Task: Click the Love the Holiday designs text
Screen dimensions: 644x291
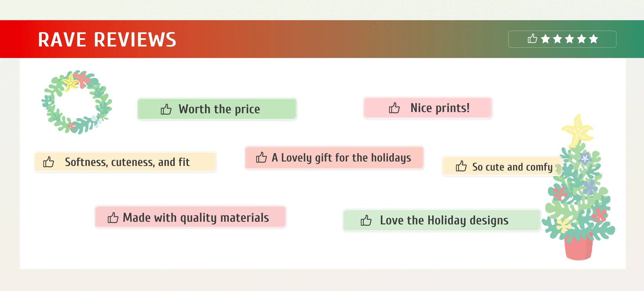Action: pyautogui.click(x=444, y=220)
